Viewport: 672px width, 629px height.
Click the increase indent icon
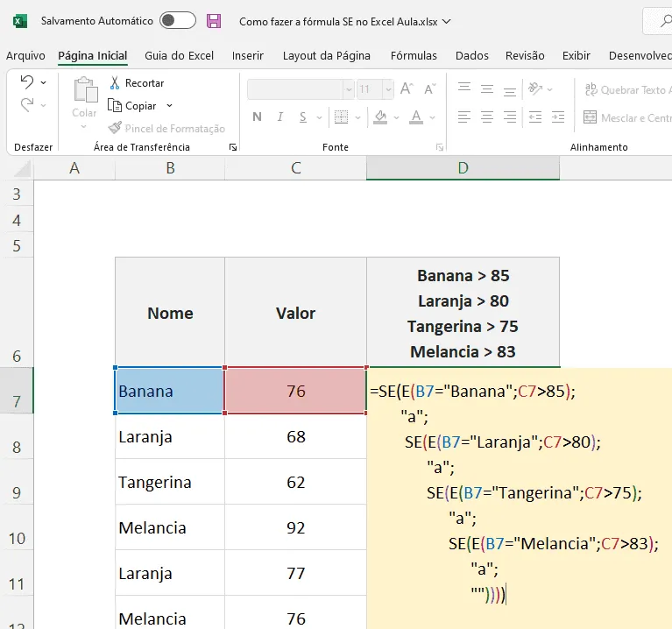point(558,117)
